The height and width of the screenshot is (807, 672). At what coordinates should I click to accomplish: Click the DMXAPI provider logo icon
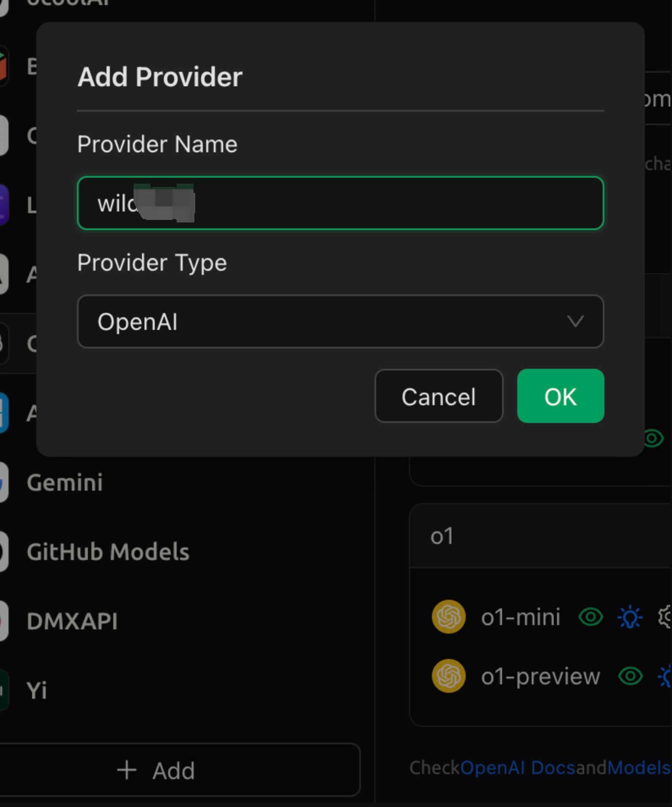(3, 621)
